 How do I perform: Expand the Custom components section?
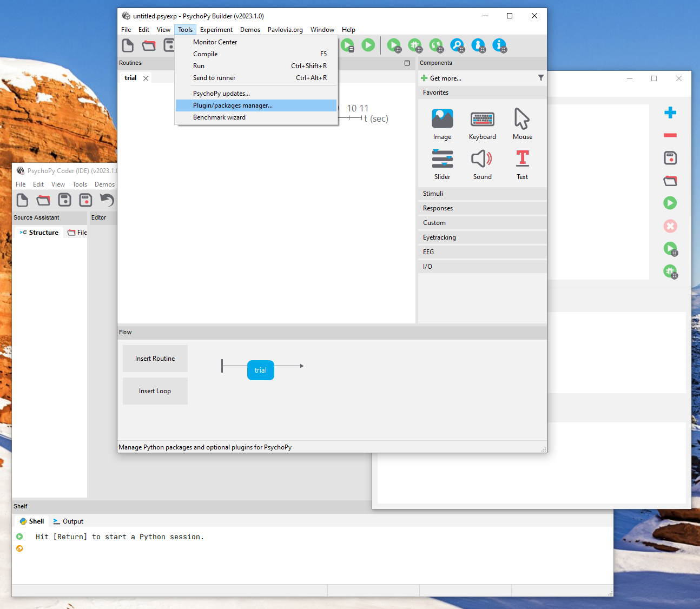pyautogui.click(x=483, y=223)
